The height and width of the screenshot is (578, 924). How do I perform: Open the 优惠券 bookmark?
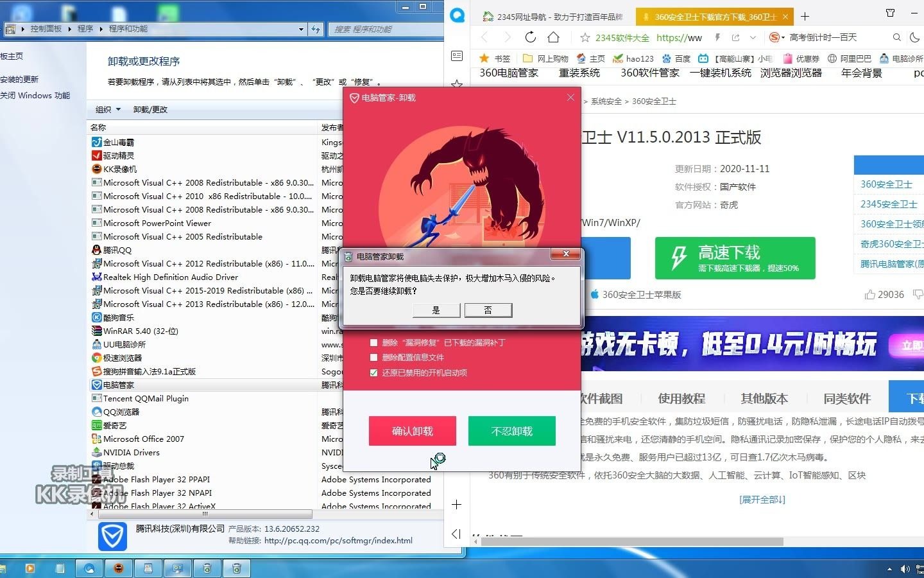click(x=801, y=58)
